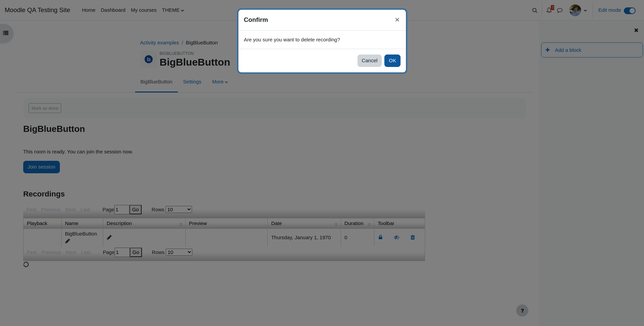Screen dimensions: 644x326
Task: Select the BigBlueButton tab
Action: point(156,82)
